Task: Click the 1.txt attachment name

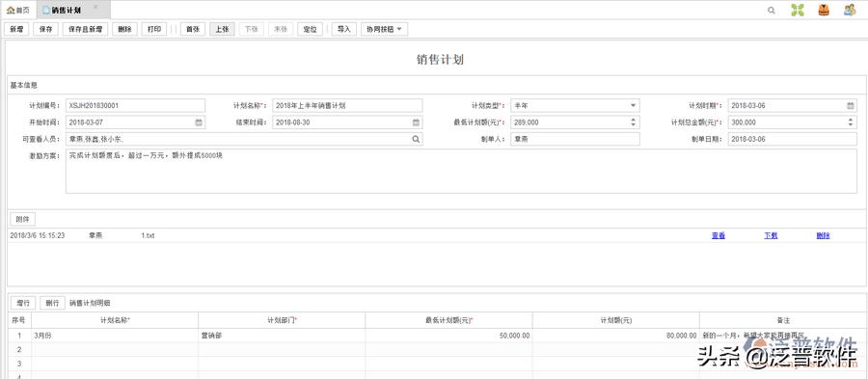Action: click(148, 235)
